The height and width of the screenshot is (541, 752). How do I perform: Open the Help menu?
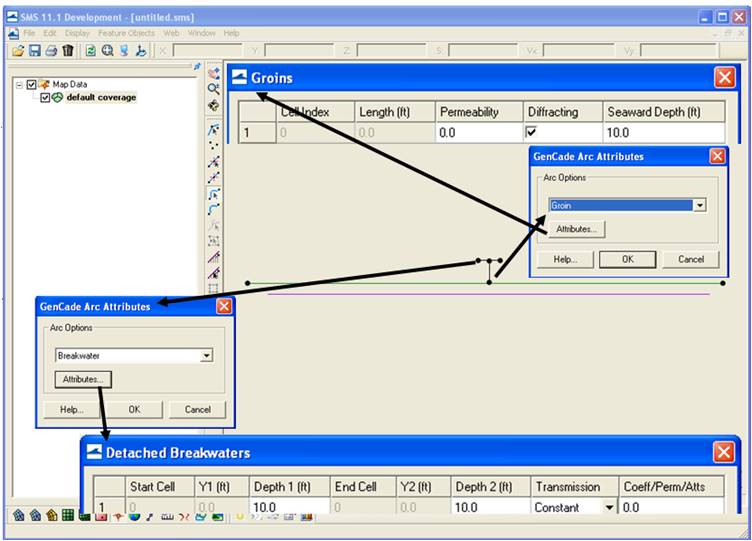pos(231,33)
